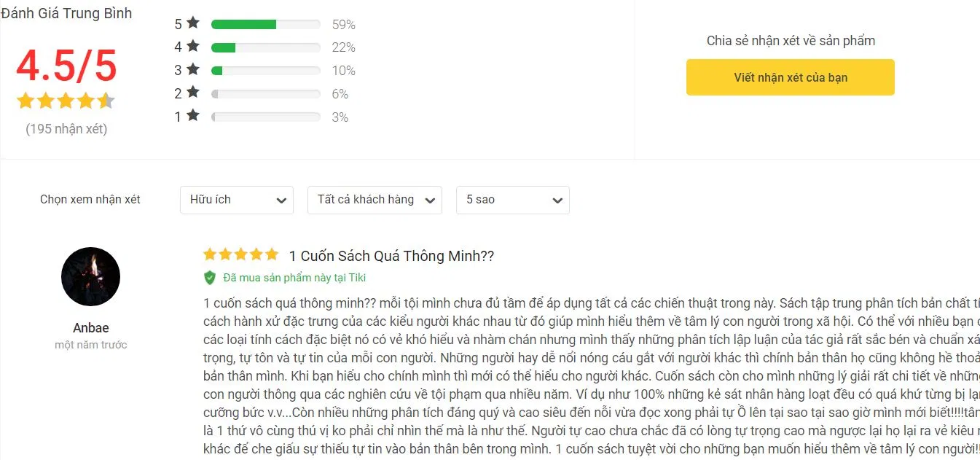Click the 22% rating bar for 4 stars
Image resolution: width=980 pixels, height=460 pixels.
tap(265, 47)
